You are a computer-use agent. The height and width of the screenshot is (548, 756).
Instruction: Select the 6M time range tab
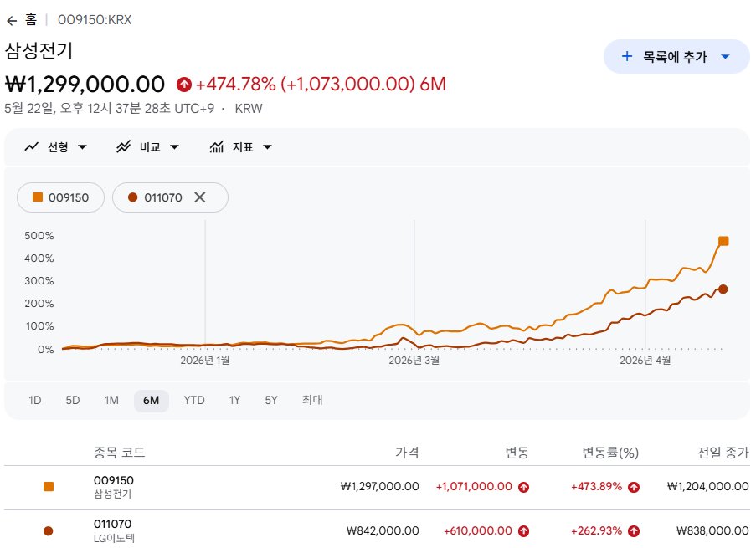(x=152, y=401)
